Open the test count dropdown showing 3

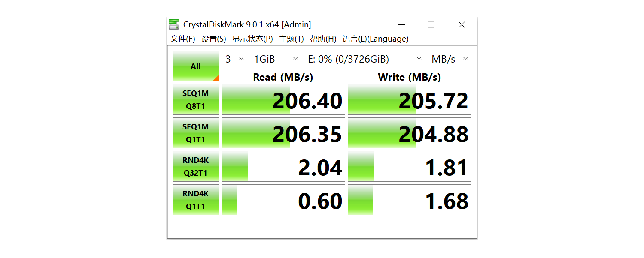tap(234, 59)
